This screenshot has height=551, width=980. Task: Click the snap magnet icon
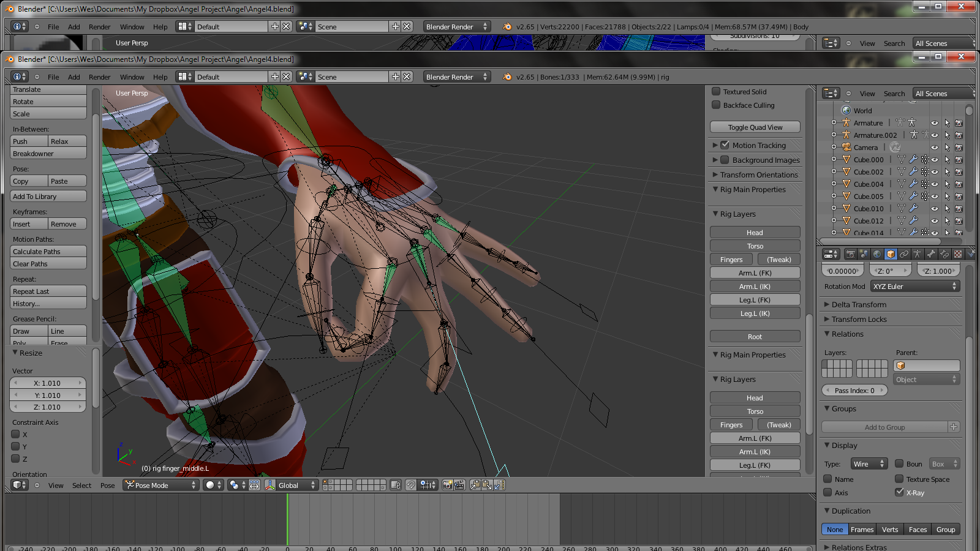411,485
